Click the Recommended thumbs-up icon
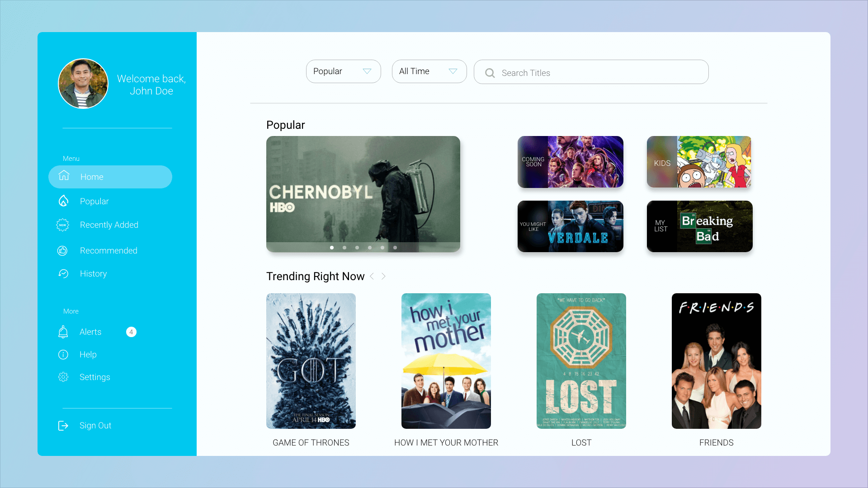The width and height of the screenshot is (868, 488). pyautogui.click(x=62, y=250)
